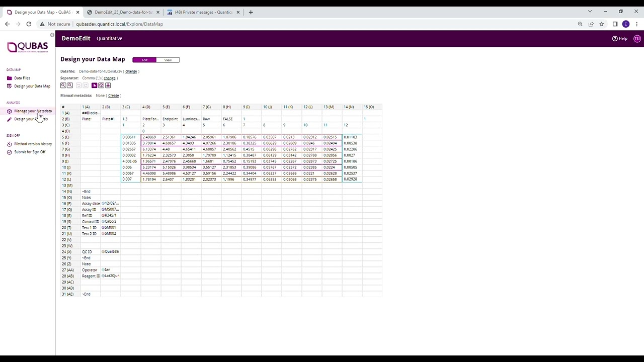644x362 pixels.
Task: Click the zoom in magnifier tool
Action: (x=63, y=85)
